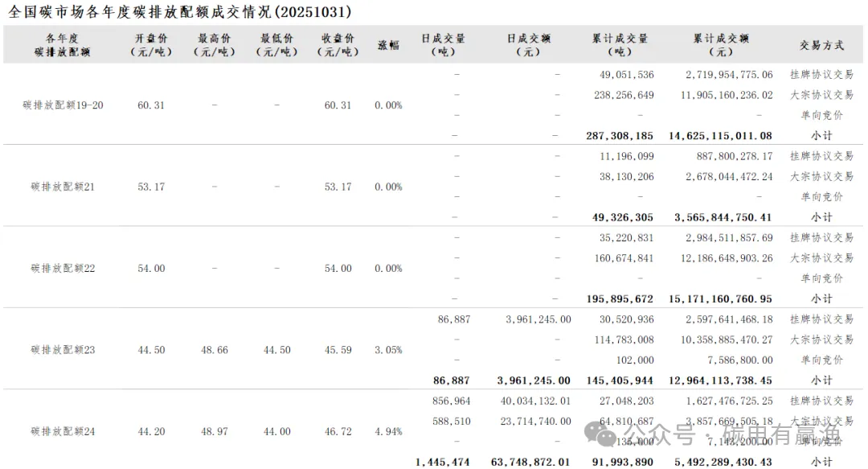This screenshot has width=868, height=469.
Task: Click the subtotal amount 14,625,115,011.08
Action: tap(719, 136)
